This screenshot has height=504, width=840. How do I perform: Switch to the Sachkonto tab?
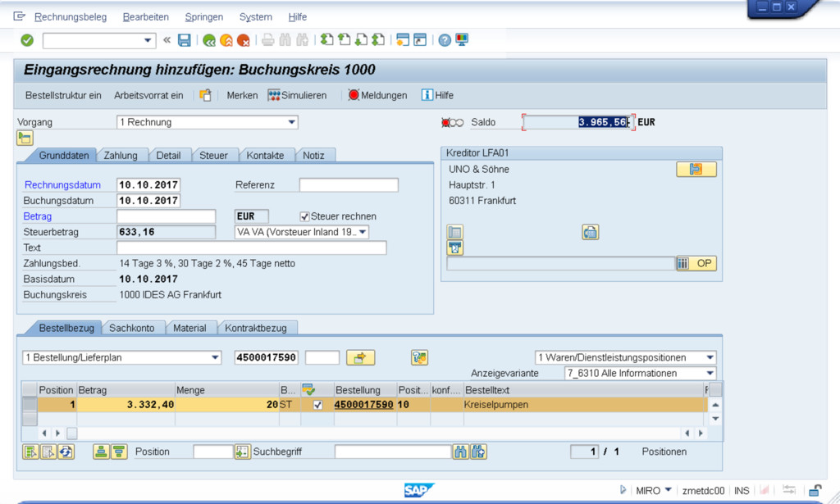[x=132, y=328]
